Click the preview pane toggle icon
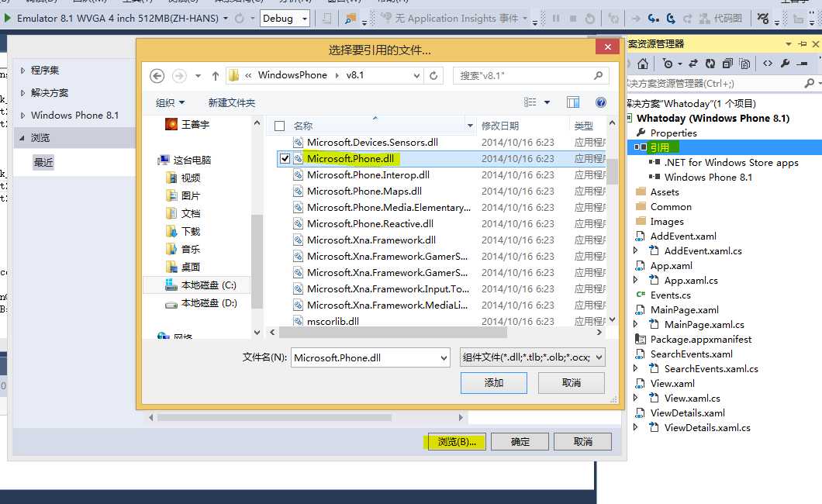822x504 pixels. click(x=573, y=102)
